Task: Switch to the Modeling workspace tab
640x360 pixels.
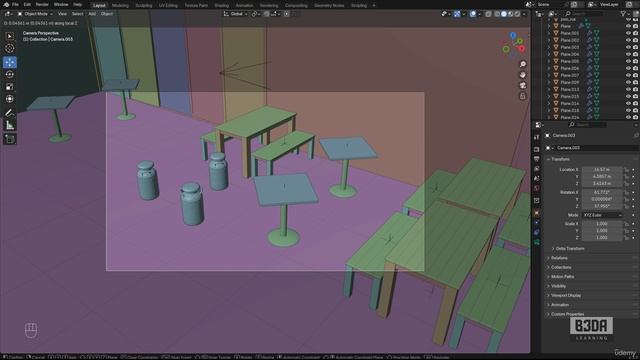Action: pyautogui.click(x=120, y=5)
